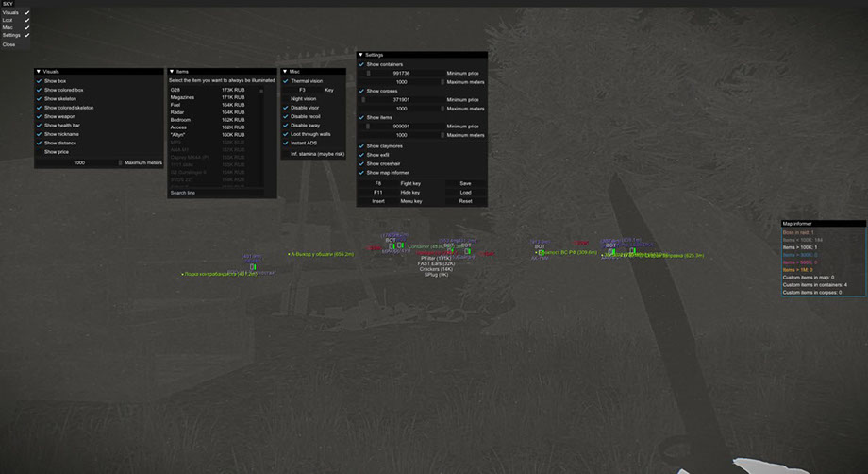Collapse the Visuals panel using its triangle
The width and height of the screenshot is (868, 474).
pos(40,72)
